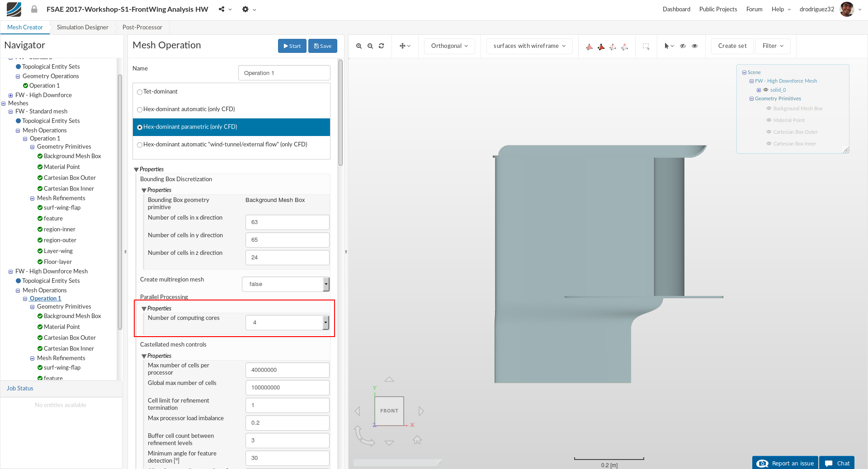This screenshot has height=469, width=868.
Task: Click the cells in x direction field
Action: coord(287,222)
